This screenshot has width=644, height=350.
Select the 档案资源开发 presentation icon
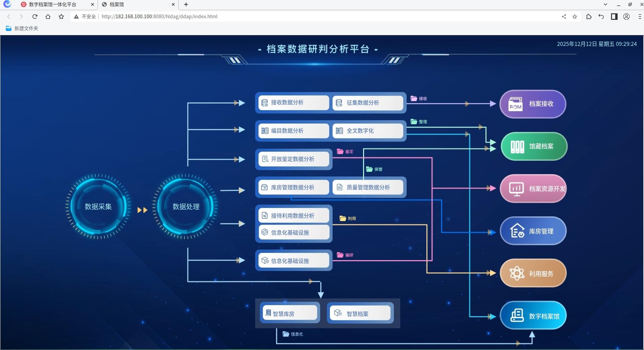pyautogui.click(x=516, y=189)
